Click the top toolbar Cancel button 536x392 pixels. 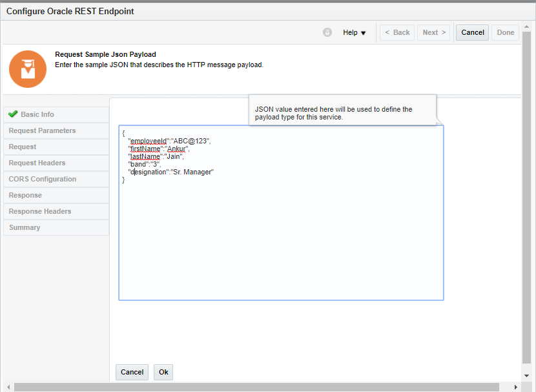pyautogui.click(x=472, y=32)
